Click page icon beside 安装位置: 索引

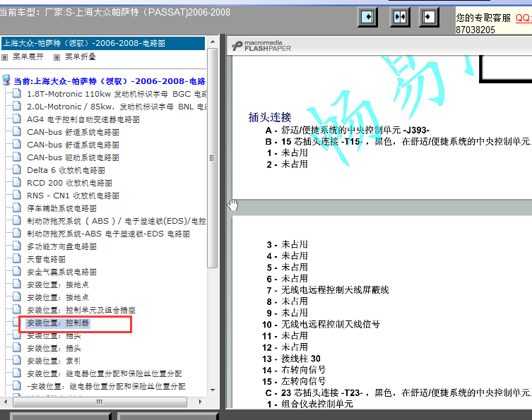pyautogui.click(x=17, y=360)
